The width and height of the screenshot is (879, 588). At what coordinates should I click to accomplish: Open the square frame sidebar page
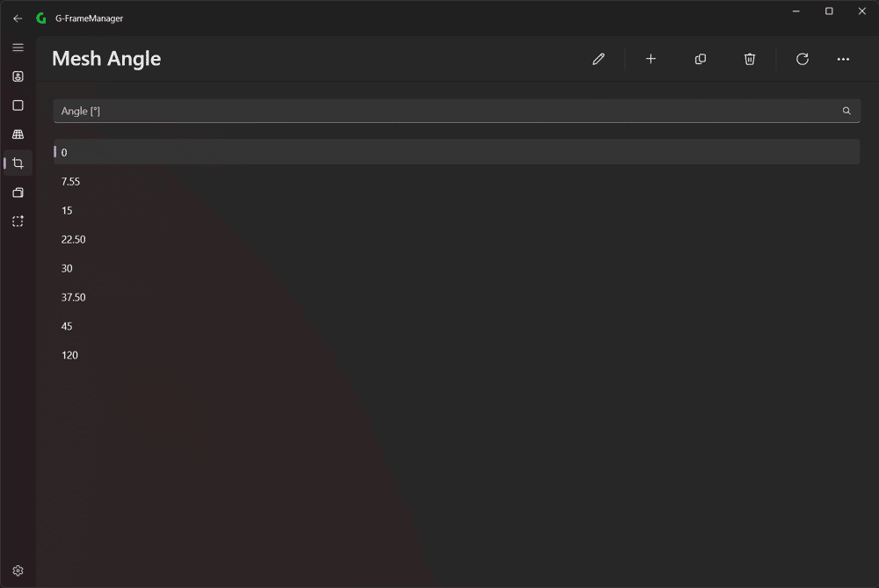point(18,105)
